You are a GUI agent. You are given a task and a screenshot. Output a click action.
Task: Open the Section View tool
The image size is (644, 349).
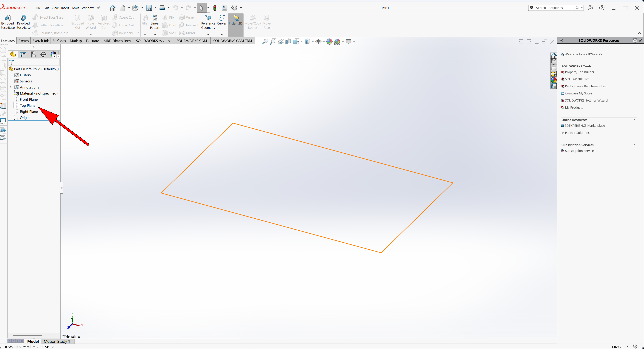tap(288, 41)
